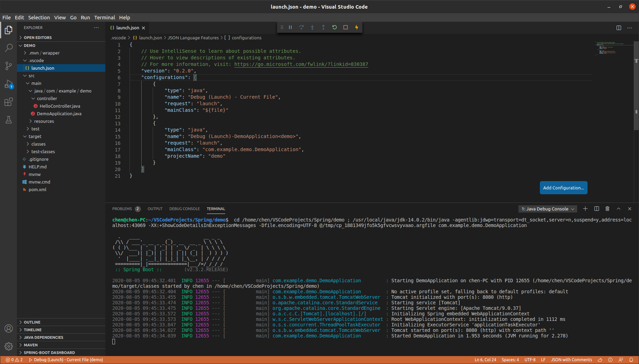Grab the debug toolbar drag handle

(282, 27)
